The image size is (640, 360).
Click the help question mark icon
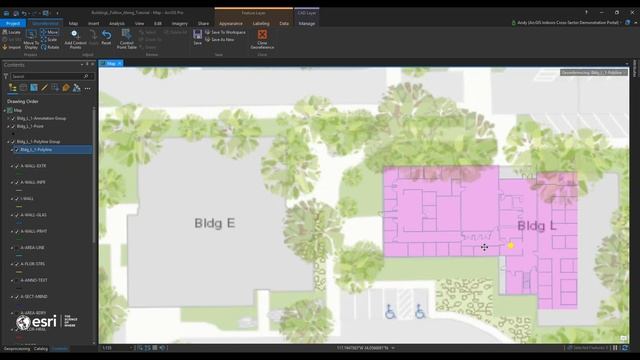587,13
